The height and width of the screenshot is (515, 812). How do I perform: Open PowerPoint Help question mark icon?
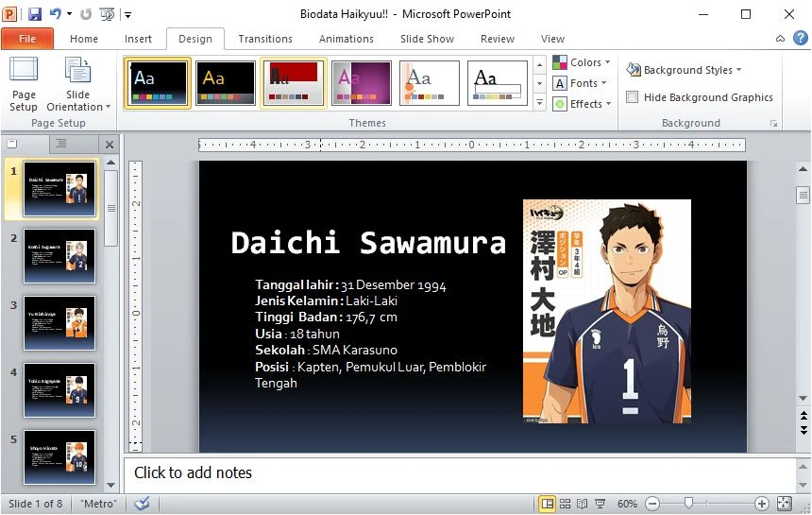[x=800, y=38]
